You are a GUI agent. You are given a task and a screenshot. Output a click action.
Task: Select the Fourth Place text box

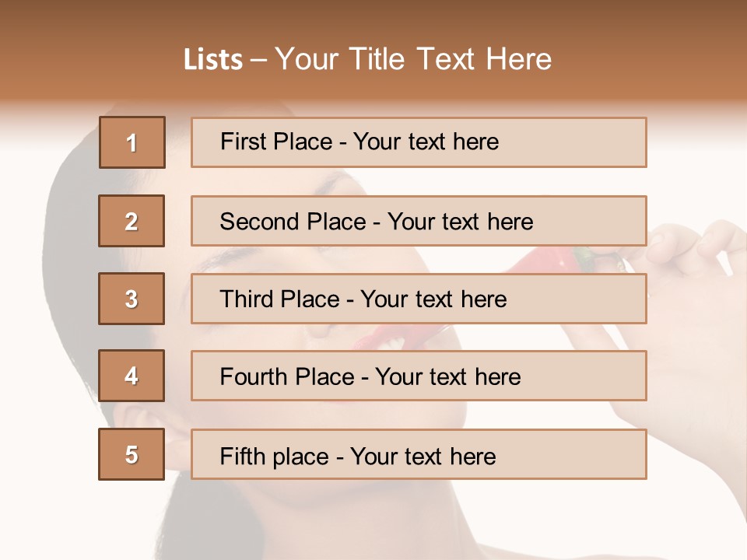419,376
